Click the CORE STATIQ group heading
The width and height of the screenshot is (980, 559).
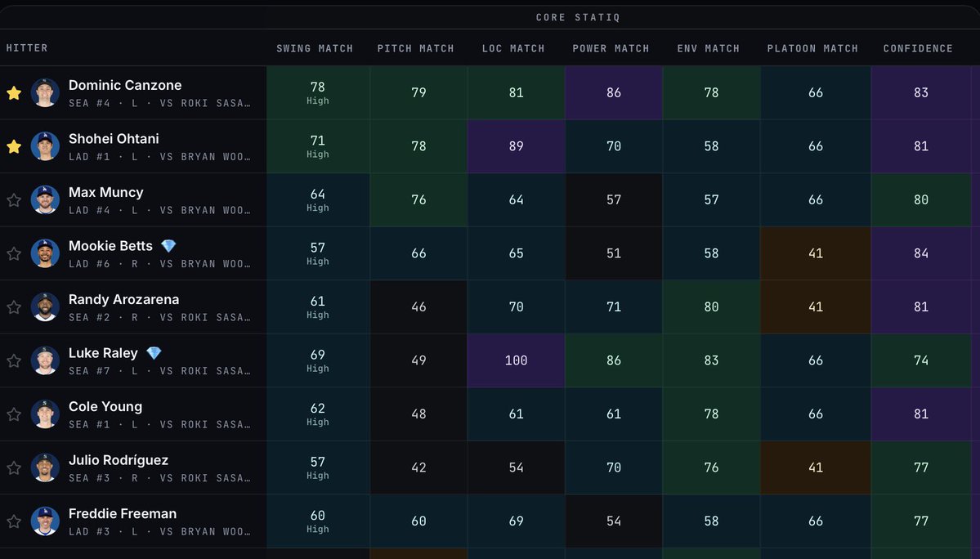click(578, 17)
